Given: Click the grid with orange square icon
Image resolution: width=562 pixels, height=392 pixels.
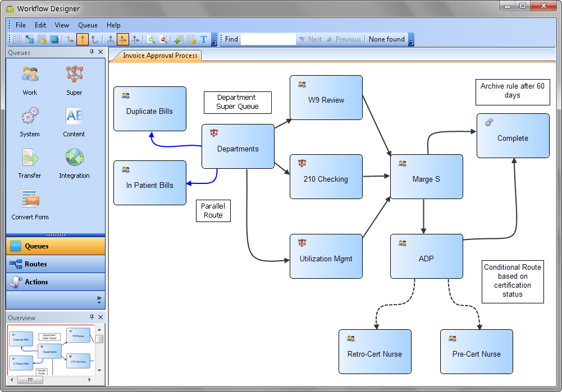Looking at the screenshot, I should pos(191,39).
